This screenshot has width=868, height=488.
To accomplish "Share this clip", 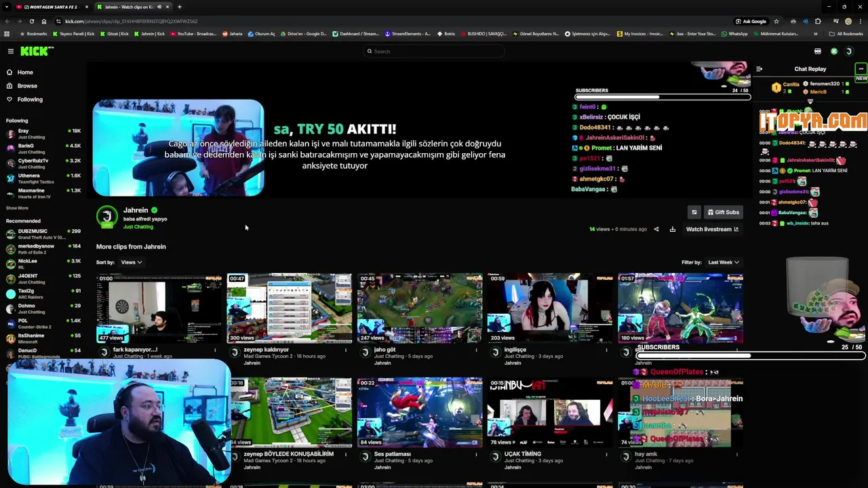I will point(656,229).
